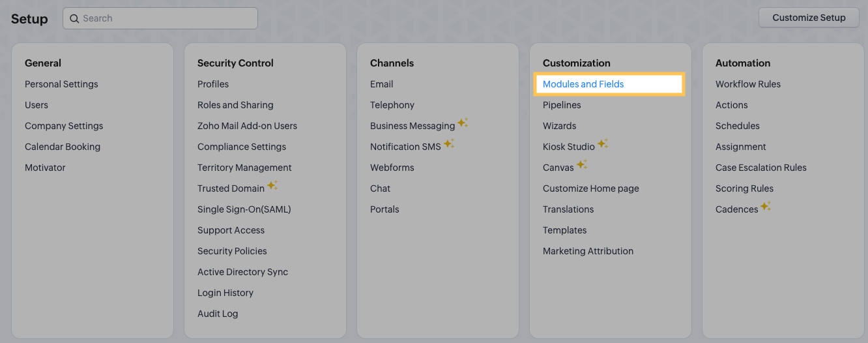This screenshot has height=343, width=868.
Task: Click sparkle icon next to Notification SMS
Action: click(449, 143)
